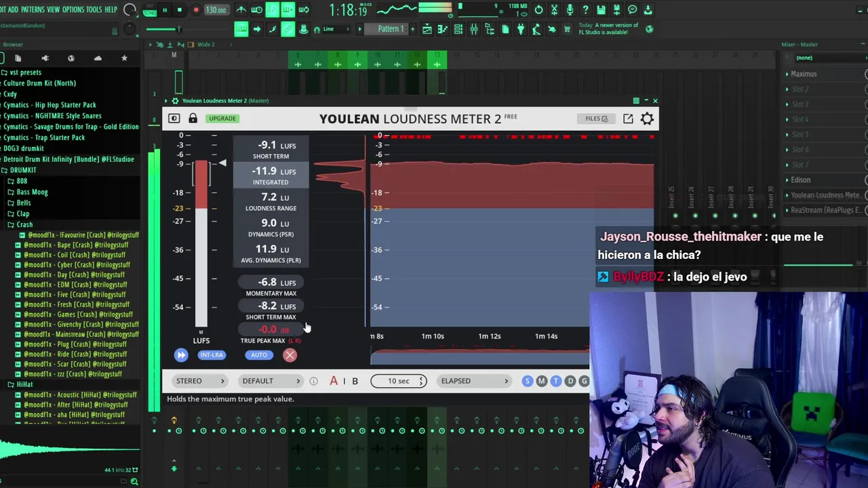Screen dimensions: 868x488
Task: Toggle the countdown before recording icon
Action: click(x=272, y=9)
